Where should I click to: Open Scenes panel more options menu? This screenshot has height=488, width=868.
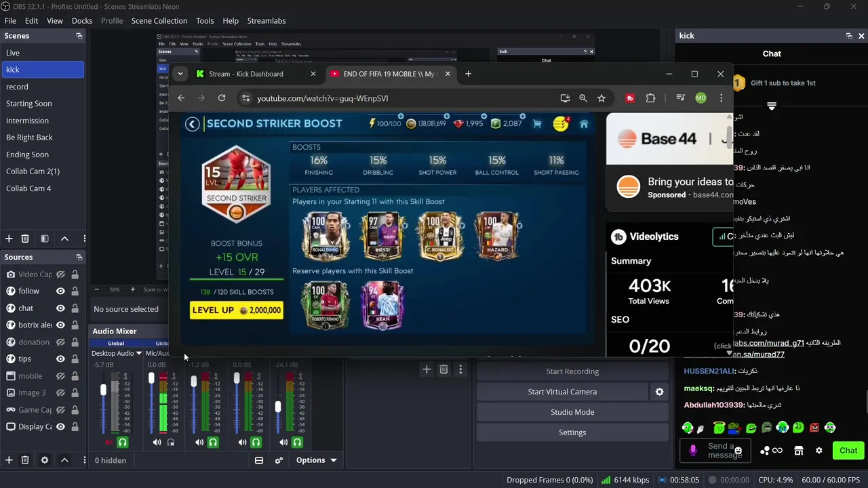coord(84,239)
